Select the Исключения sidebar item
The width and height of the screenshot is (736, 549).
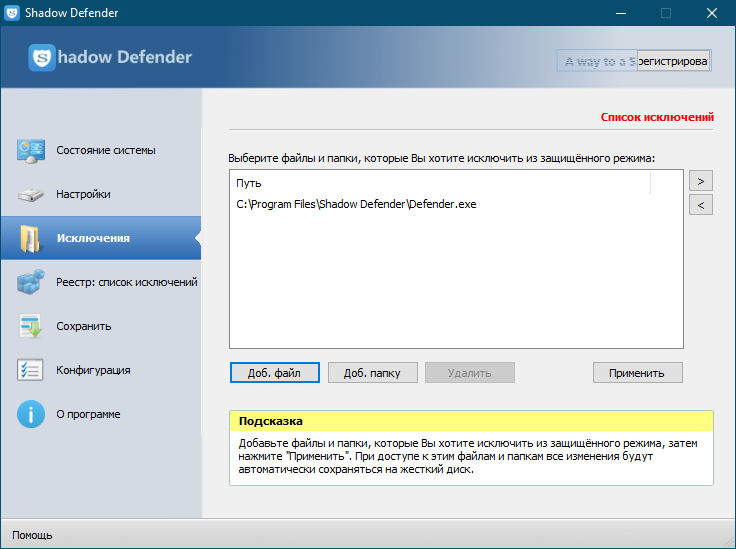pos(101,238)
